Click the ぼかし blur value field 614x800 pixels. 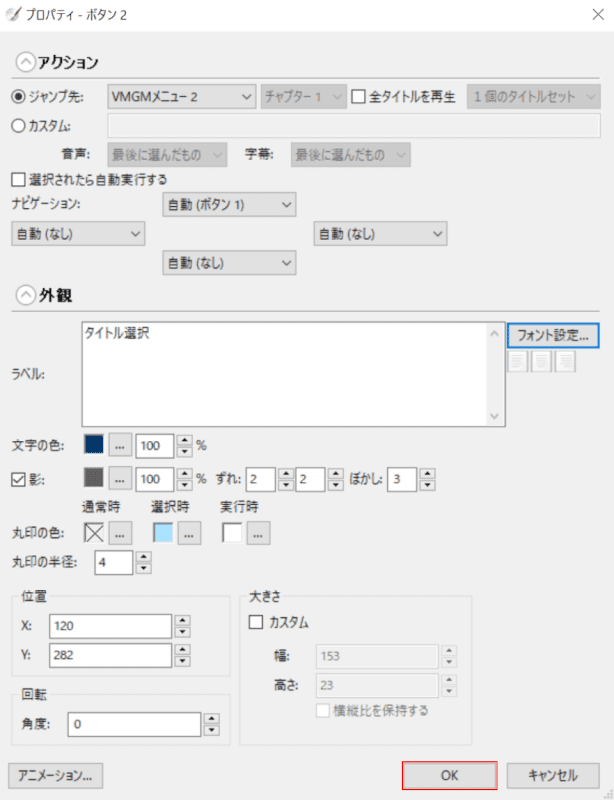(402, 479)
